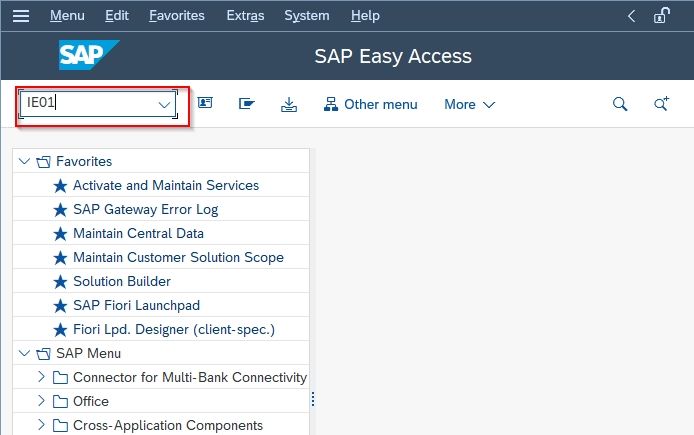Select the Office folder label

click(91, 401)
